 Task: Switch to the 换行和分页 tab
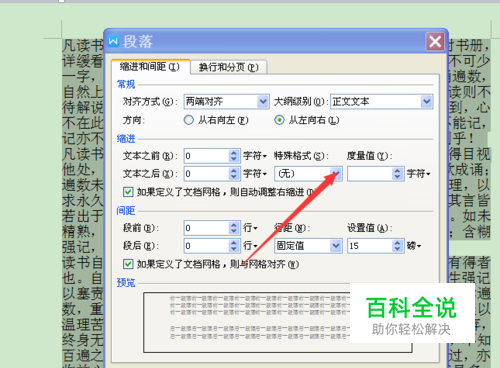(x=229, y=67)
